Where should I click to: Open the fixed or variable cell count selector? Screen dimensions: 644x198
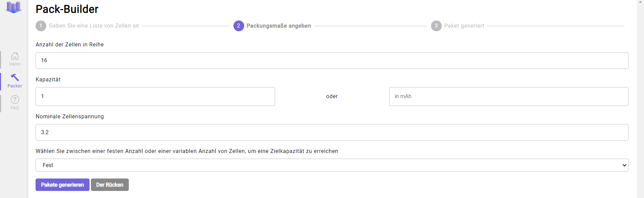click(332, 165)
